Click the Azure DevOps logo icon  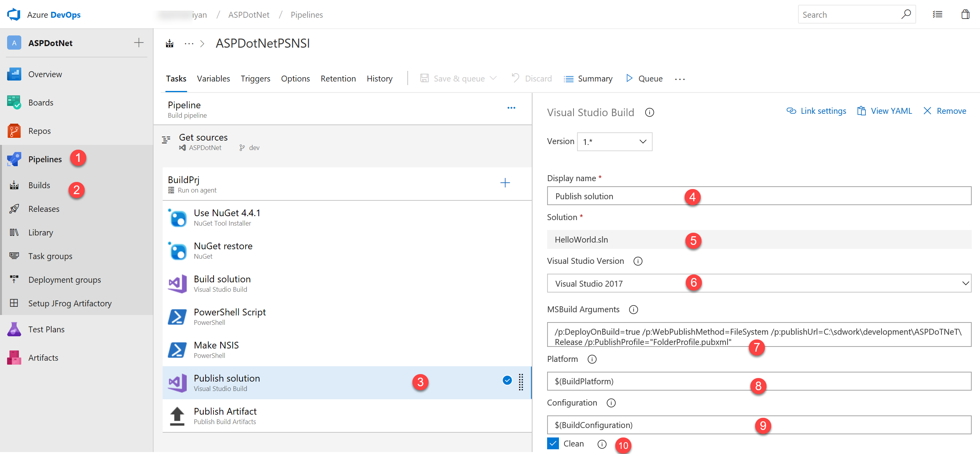pos(14,15)
